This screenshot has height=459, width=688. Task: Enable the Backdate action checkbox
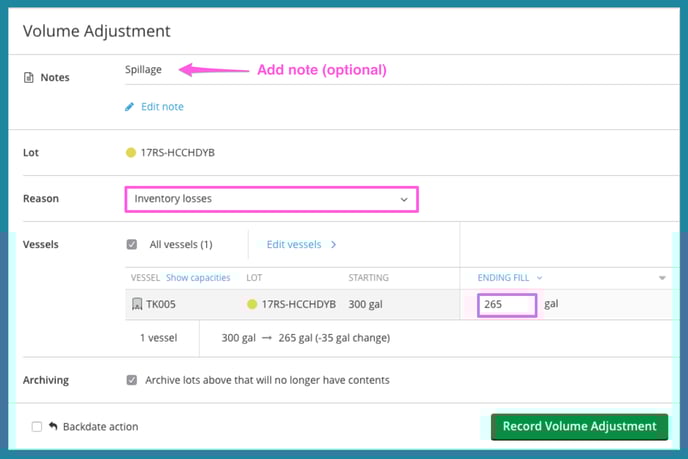coord(37,427)
